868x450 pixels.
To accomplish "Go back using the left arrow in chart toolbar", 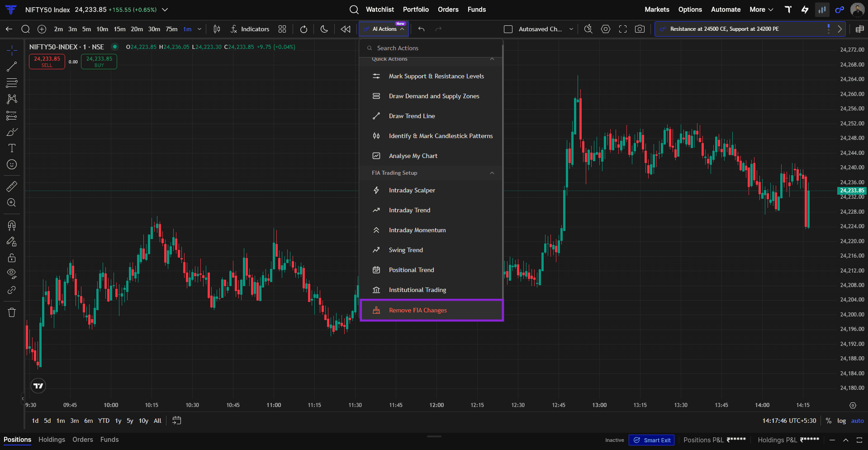I will pos(9,29).
